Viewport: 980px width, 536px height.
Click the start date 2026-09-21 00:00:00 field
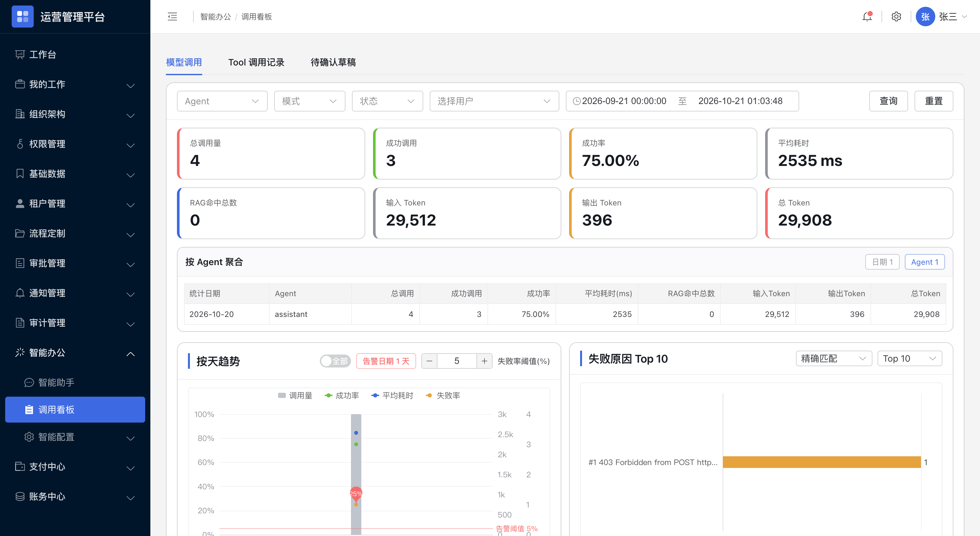pos(624,101)
